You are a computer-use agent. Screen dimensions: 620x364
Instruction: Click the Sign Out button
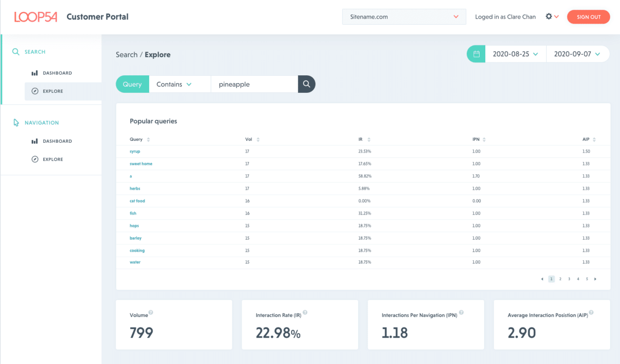point(589,17)
